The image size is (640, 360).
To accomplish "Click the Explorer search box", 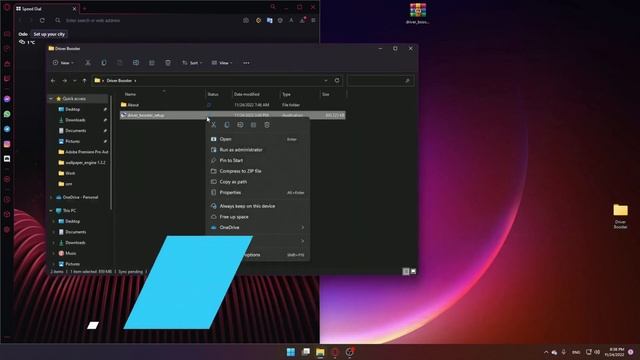I will pos(380,81).
